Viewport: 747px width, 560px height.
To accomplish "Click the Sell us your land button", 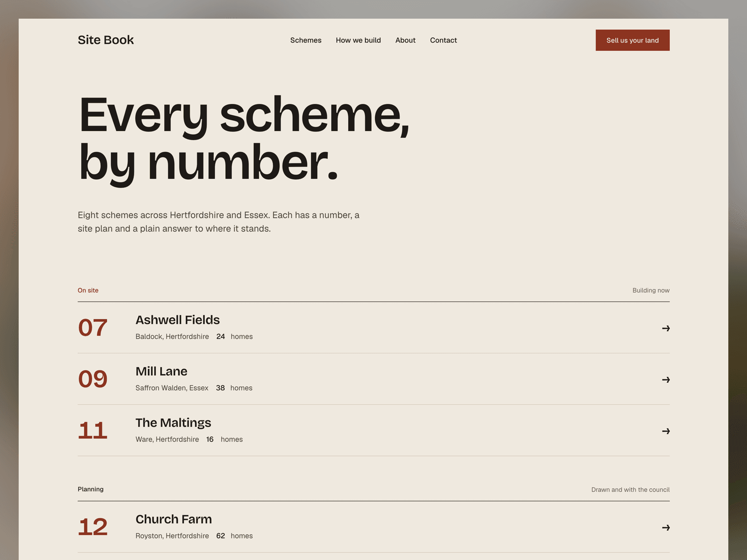I will tap(633, 40).
